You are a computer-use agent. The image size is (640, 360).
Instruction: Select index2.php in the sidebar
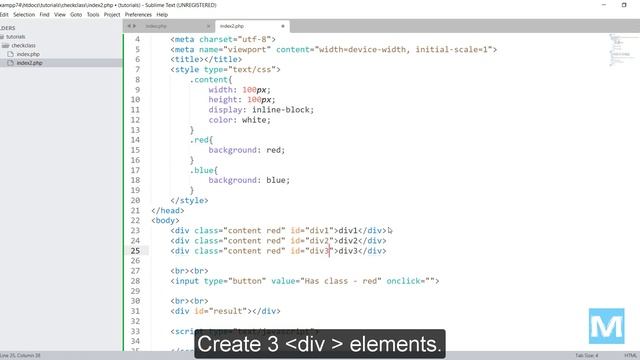point(29,63)
